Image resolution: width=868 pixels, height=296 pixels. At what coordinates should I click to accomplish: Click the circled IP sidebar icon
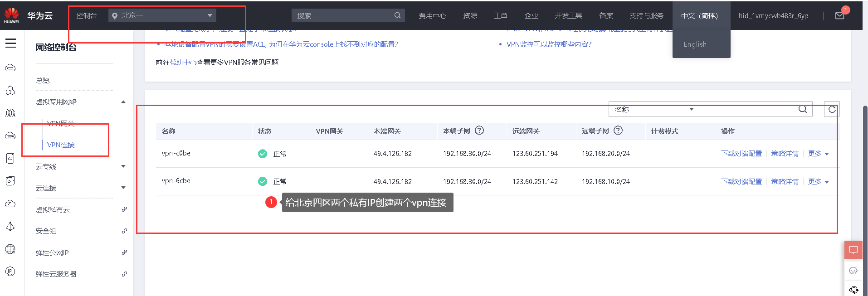click(10, 272)
